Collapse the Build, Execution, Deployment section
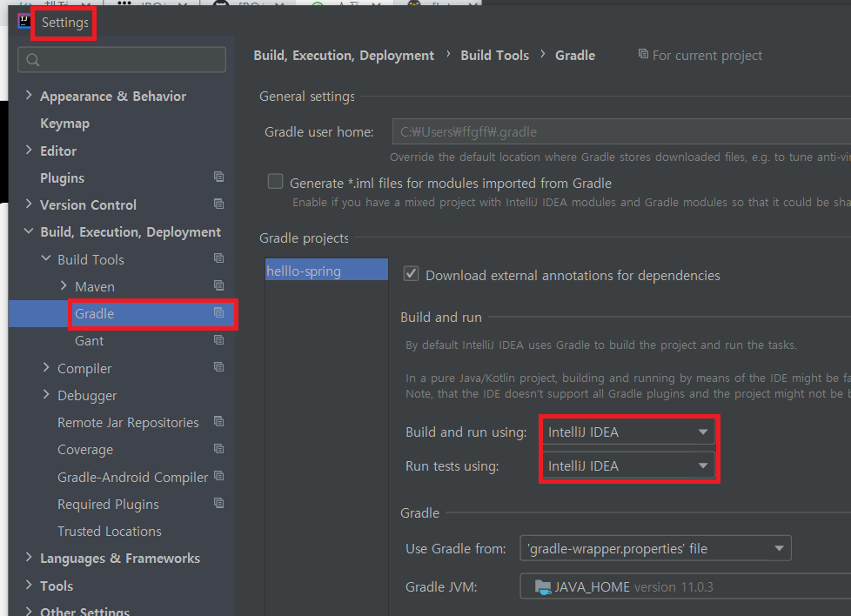The width and height of the screenshot is (851, 616). tap(29, 231)
